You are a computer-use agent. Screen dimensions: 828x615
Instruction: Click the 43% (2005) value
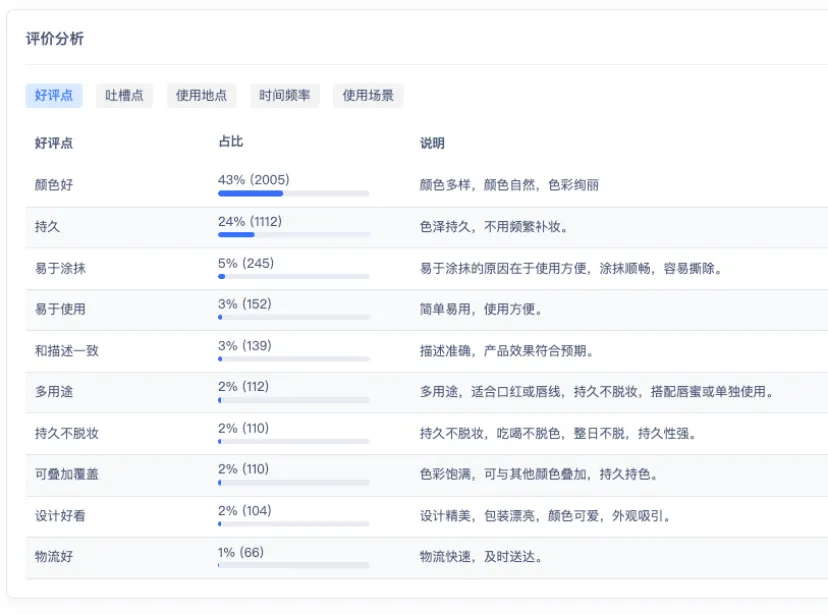[253, 179]
